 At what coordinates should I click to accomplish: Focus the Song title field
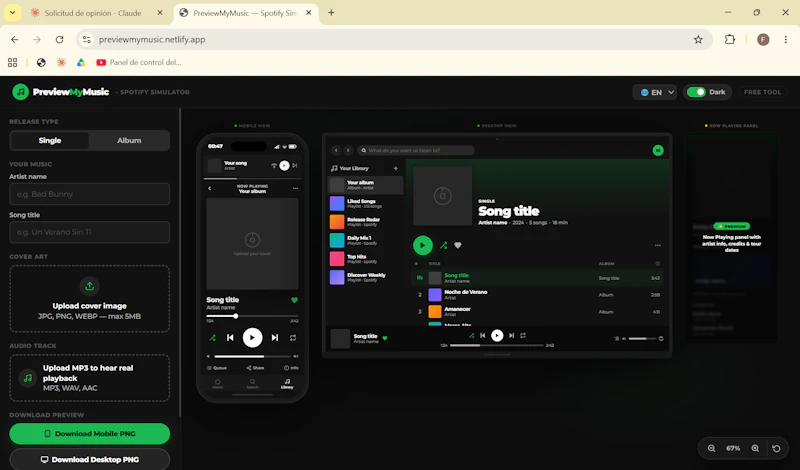[90, 232]
